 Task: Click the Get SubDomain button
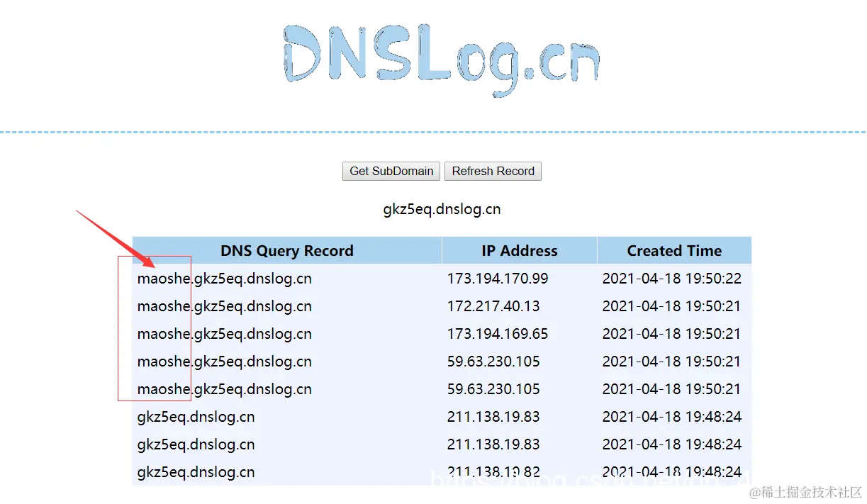(x=391, y=171)
